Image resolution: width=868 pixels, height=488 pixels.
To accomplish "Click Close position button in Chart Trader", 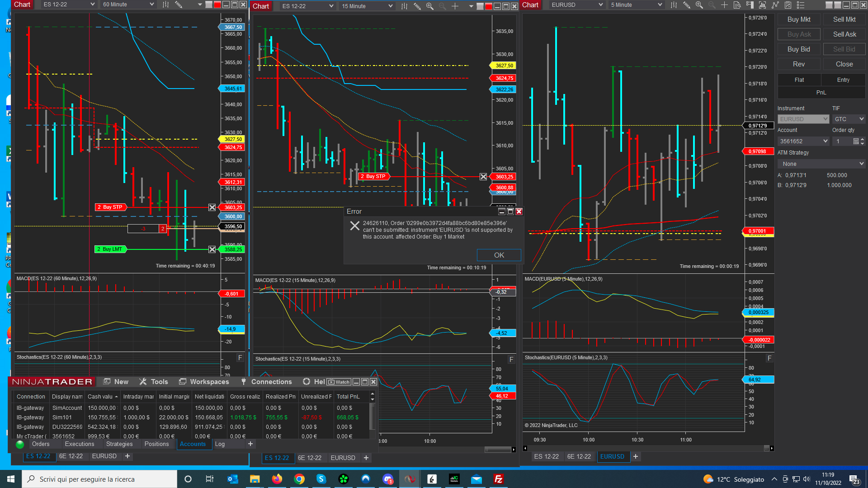I will point(844,64).
